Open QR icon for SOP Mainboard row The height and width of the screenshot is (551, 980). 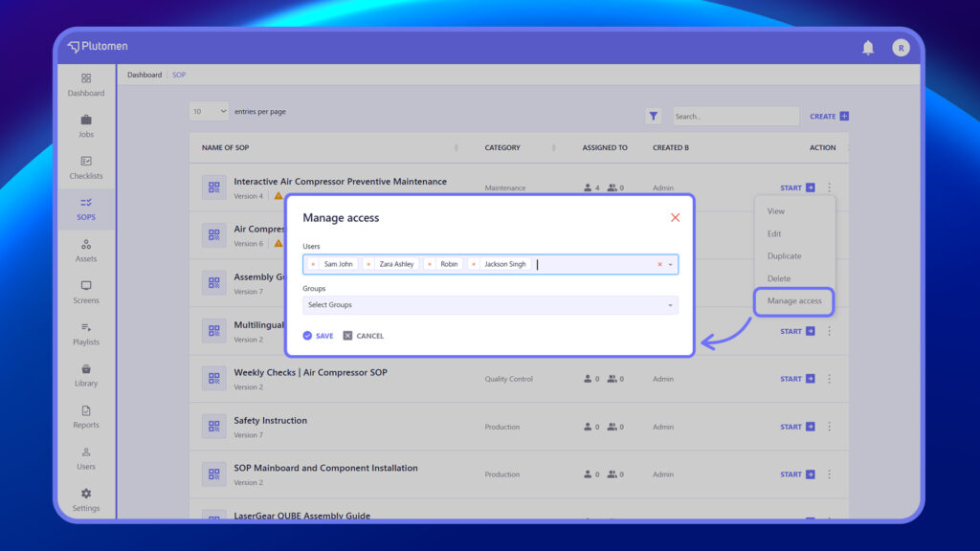(x=213, y=474)
